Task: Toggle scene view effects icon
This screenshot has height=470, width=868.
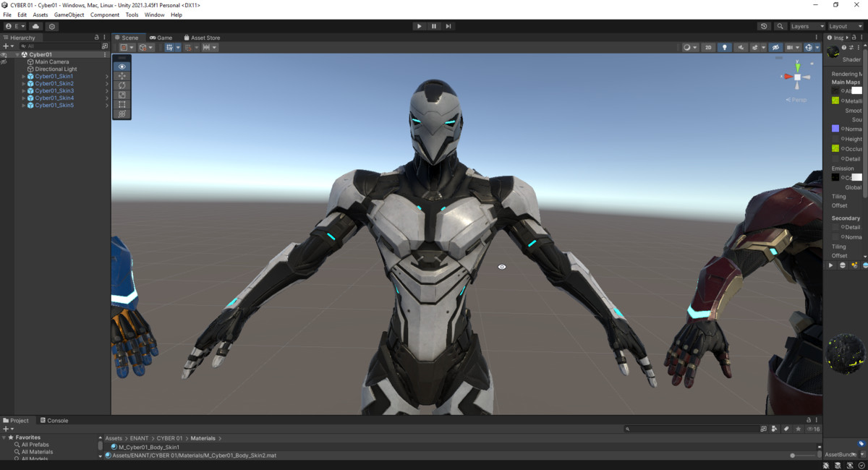Action: pyautogui.click(x=755, y=47)
